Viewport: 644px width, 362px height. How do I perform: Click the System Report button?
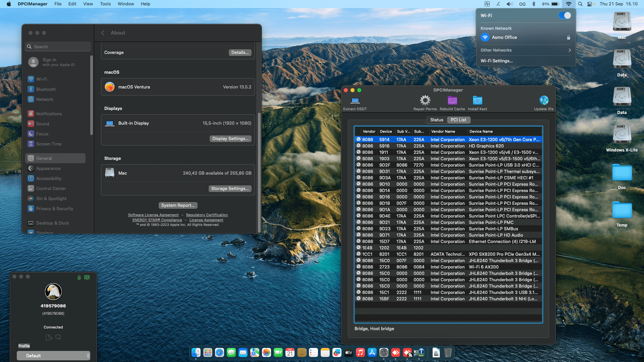pyautogui.click(x=178, y=205)
